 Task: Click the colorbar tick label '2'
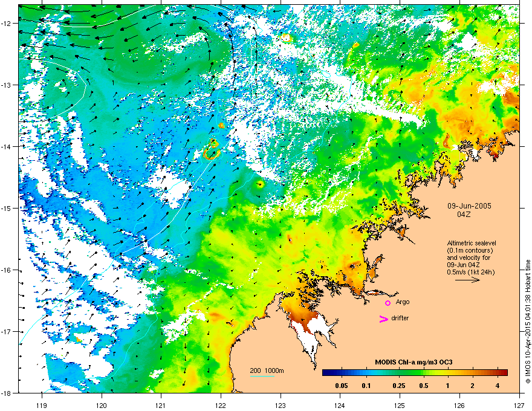click(473, 386)
